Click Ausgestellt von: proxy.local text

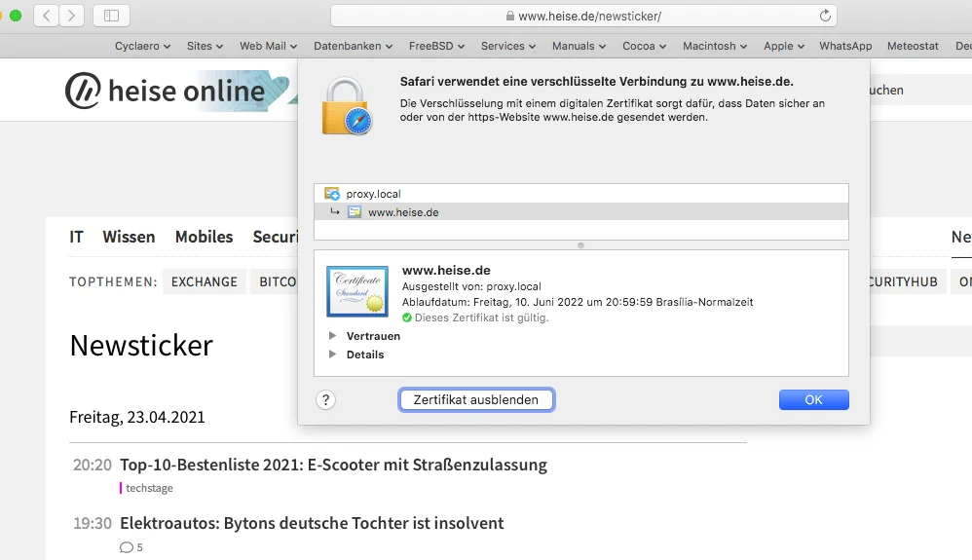[x=471, y=286]
